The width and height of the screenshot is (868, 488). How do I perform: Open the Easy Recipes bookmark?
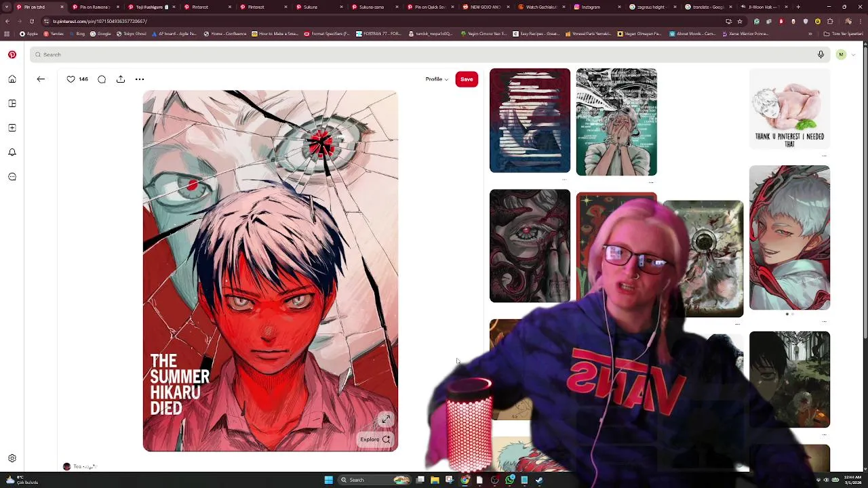(536, 34)
